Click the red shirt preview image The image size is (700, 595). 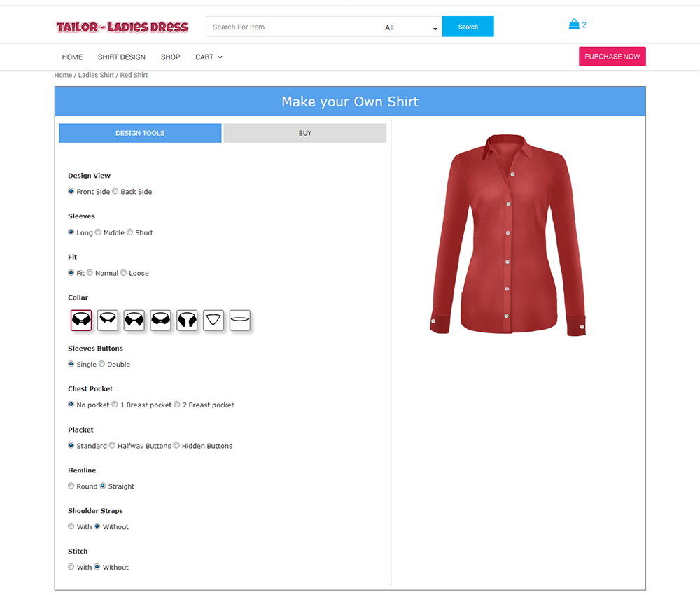507,234
